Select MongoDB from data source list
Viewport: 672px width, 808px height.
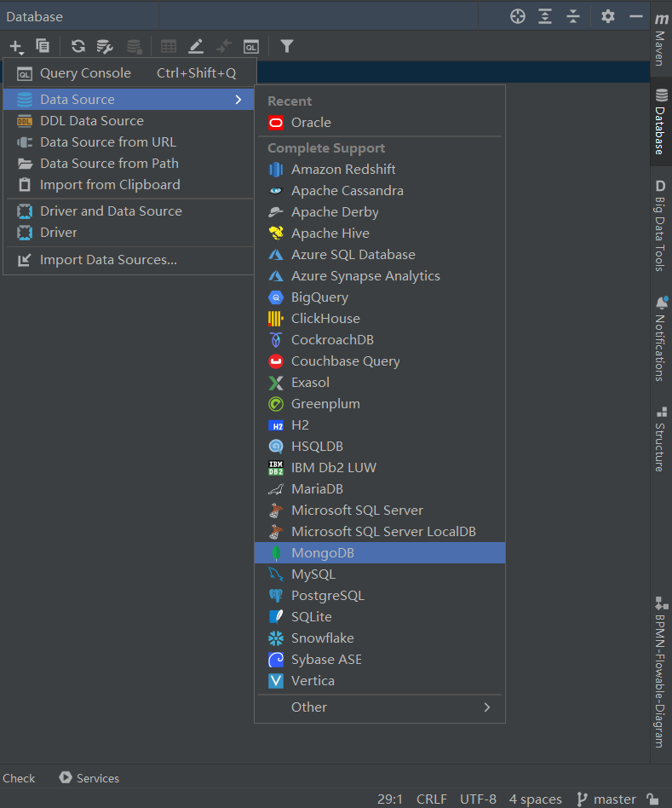[379, 553]
